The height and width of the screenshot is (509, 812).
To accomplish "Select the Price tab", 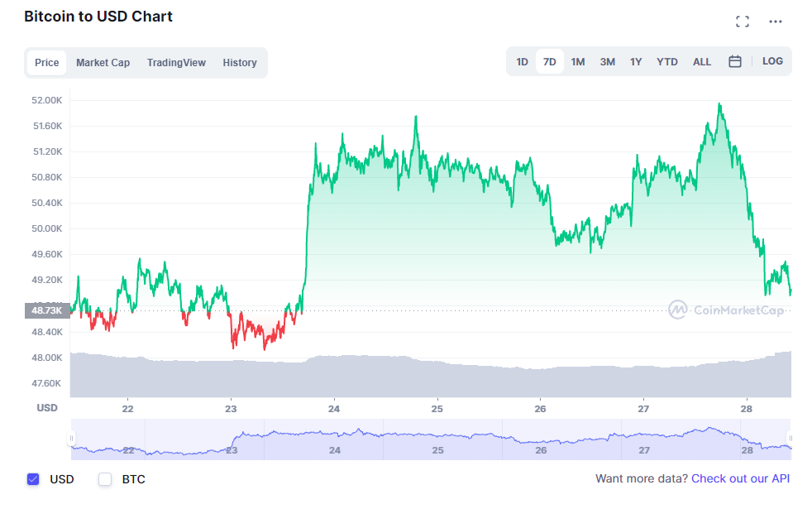I will coord(47,62).
